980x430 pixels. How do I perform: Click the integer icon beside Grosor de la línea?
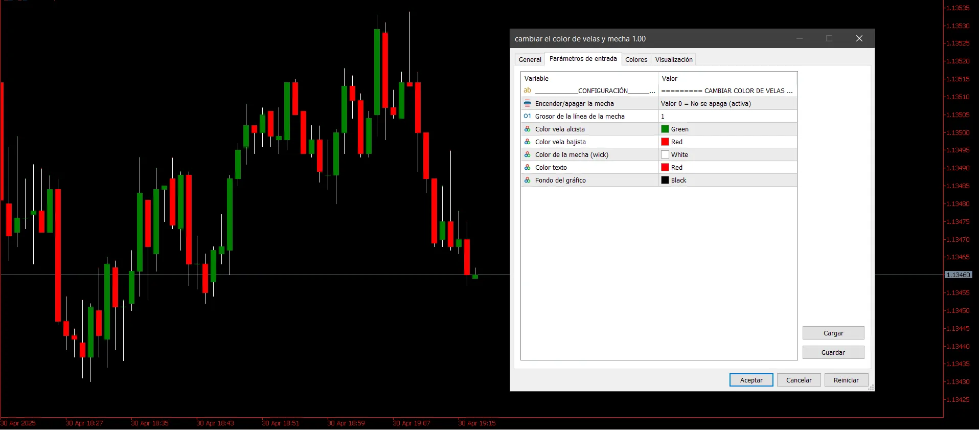click(x=527, y=116)
